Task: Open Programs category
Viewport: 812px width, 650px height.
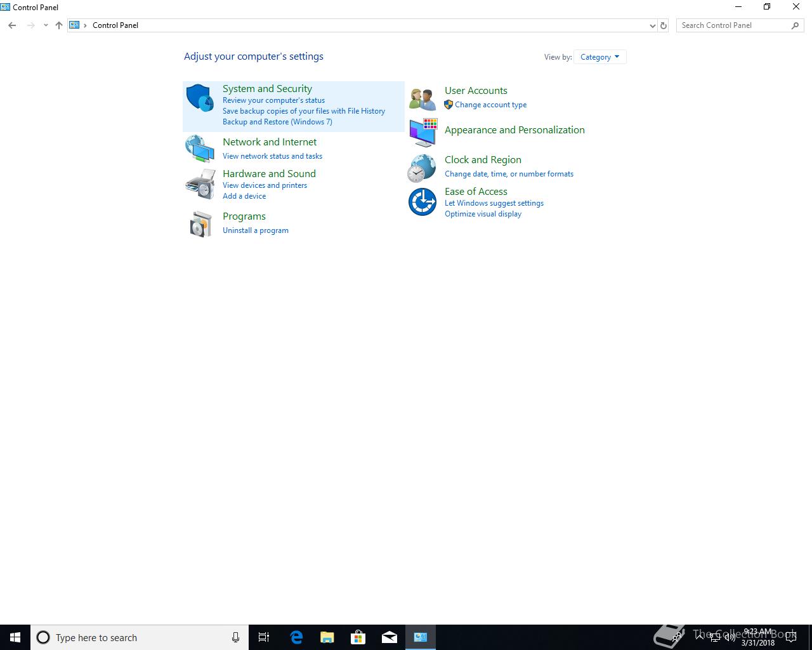Action: click(244, 216)
